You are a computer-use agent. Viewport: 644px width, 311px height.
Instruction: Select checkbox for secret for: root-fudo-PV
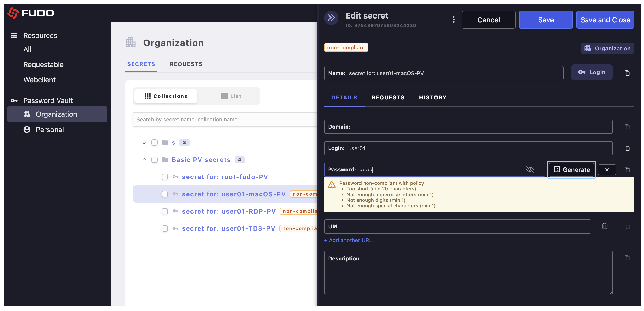(165, 177)
